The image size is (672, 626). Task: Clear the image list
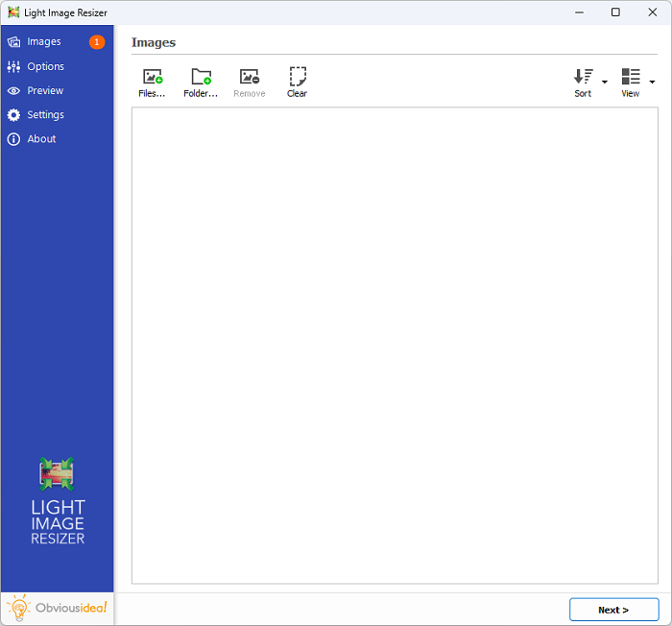click(297, 83)
